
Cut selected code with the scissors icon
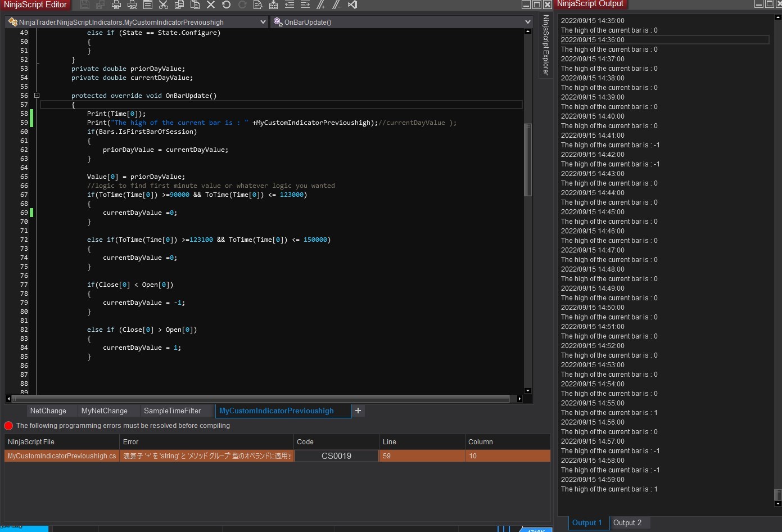tap(164, 5)
